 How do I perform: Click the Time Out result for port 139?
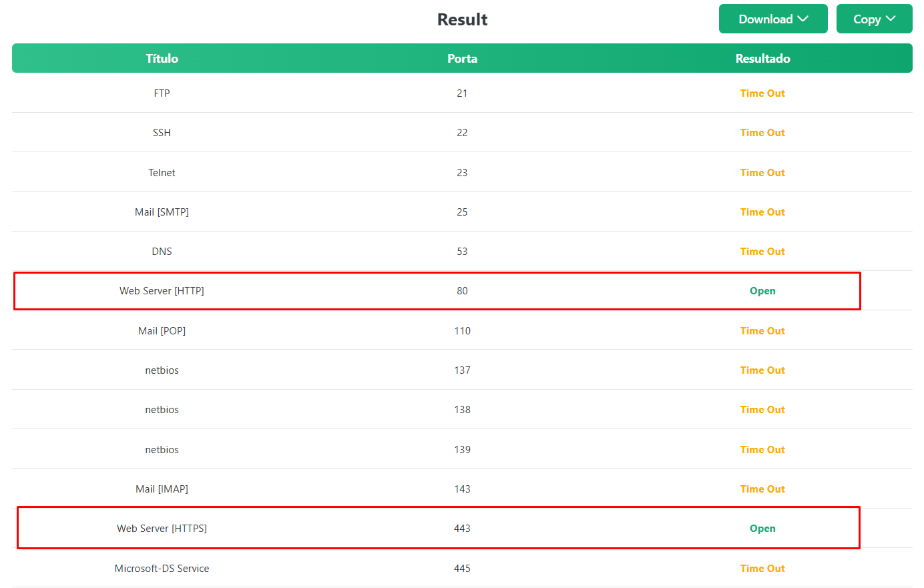click(762, 450)
